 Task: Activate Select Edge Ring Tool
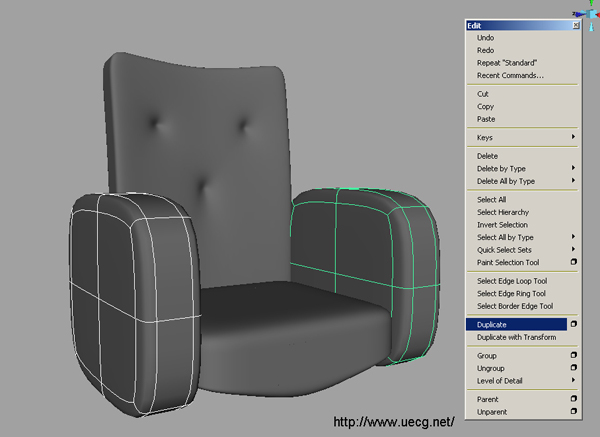[511, 294]
